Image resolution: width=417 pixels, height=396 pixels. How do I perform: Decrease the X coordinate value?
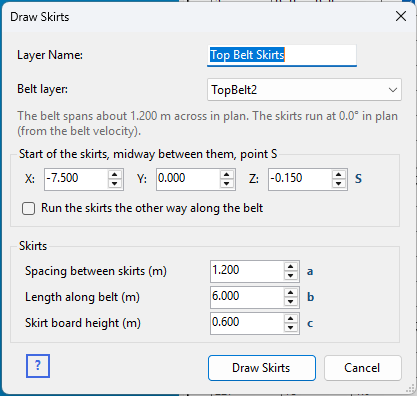click(x=115, y=184)
